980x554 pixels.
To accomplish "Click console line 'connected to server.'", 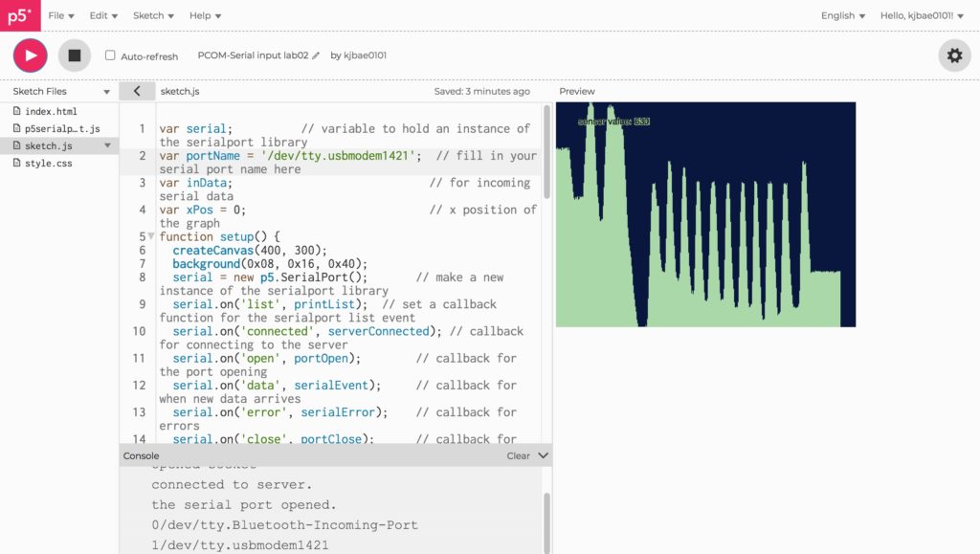I will (232, 485).
